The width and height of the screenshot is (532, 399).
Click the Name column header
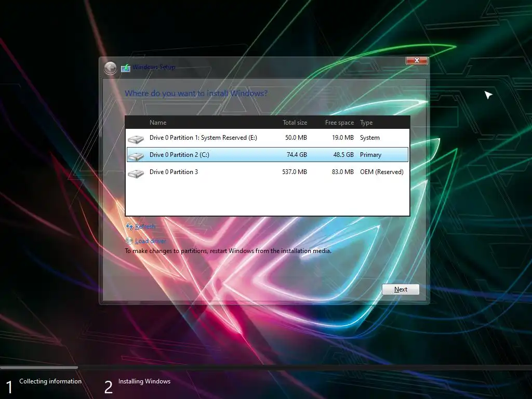tap(158, 123)
